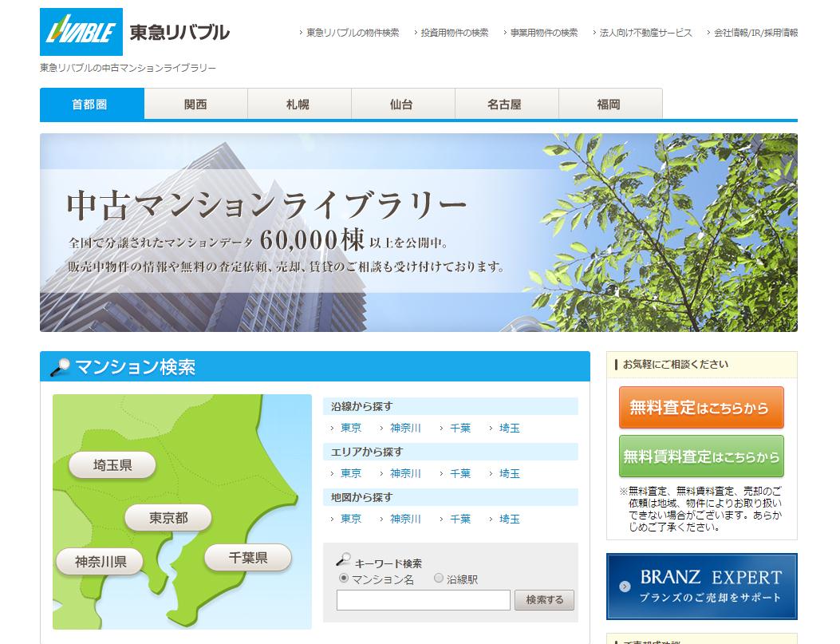The height and width of the screenshot is (644, 840).
Task: Open 事業用物件の検索 link
Action: (x=544, y=33)
